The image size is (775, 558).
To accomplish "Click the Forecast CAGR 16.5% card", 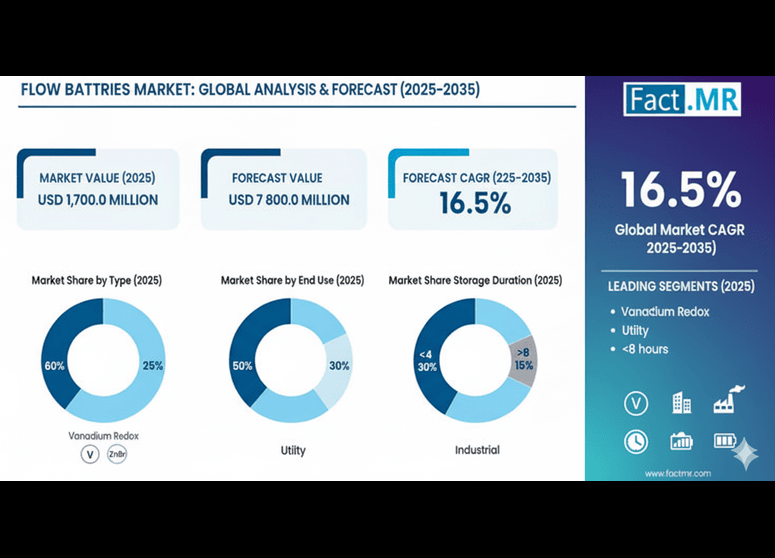I will (470, 189).
